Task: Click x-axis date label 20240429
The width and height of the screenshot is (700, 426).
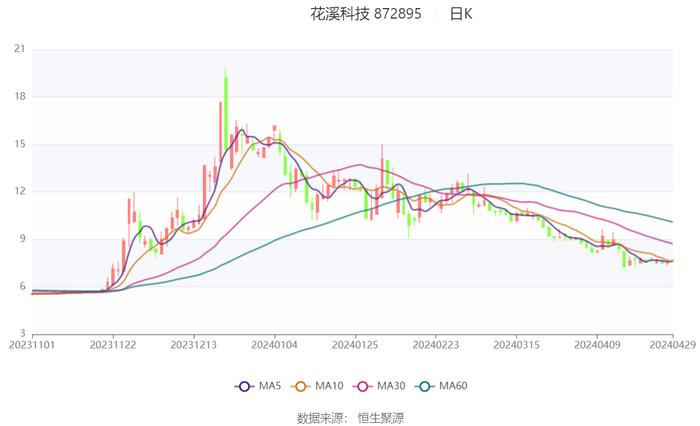Action: (x=673, y=345)
